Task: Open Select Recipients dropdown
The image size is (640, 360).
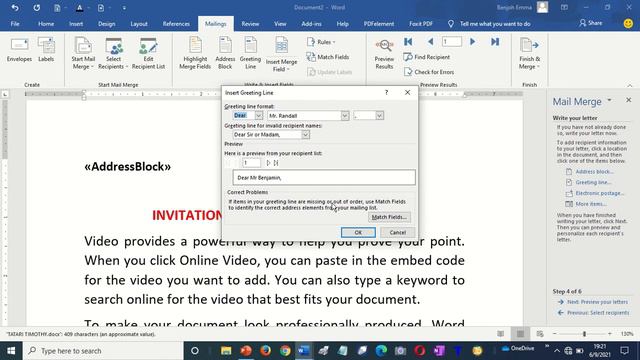Action: [113, 53]
